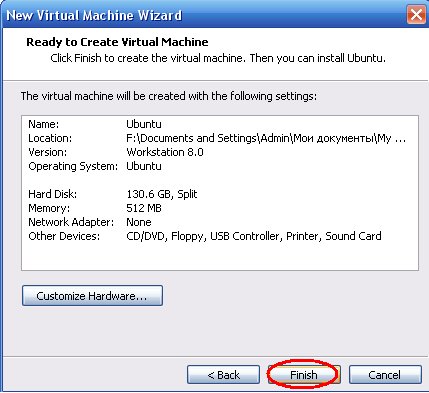The width and height of the screenshot is (429, 393).
Task: Select the Operating System value 'Ubuntu'
Action: pos(144,166)
